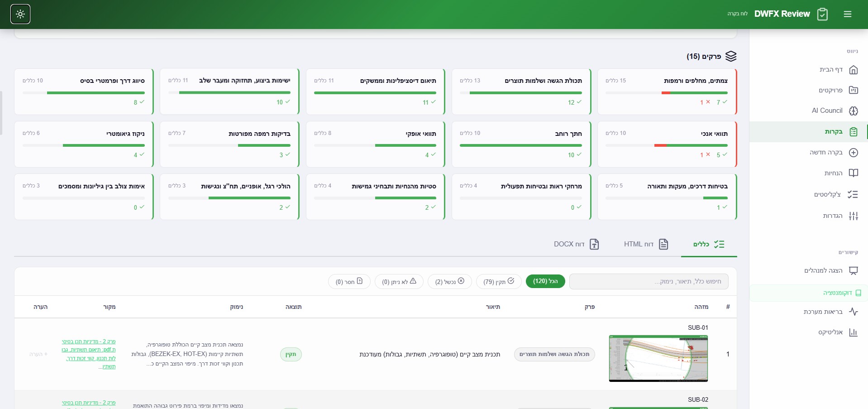Select the פרויקטים sidebar item

click(x=830, y=91)
